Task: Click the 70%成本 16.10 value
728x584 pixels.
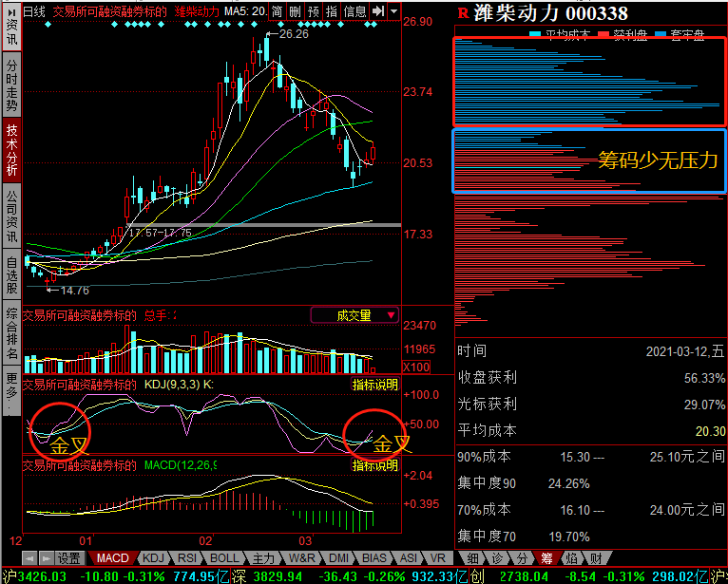Action: 576,510
